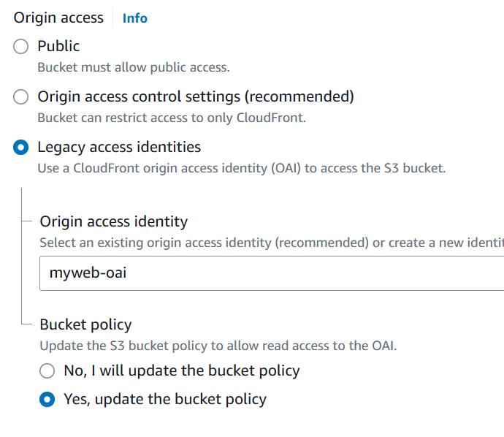This screenshot has height=437, width=504.
Task: Click the "Update the S3 bucket policy" helper text
Action: (x=218, y=346)
